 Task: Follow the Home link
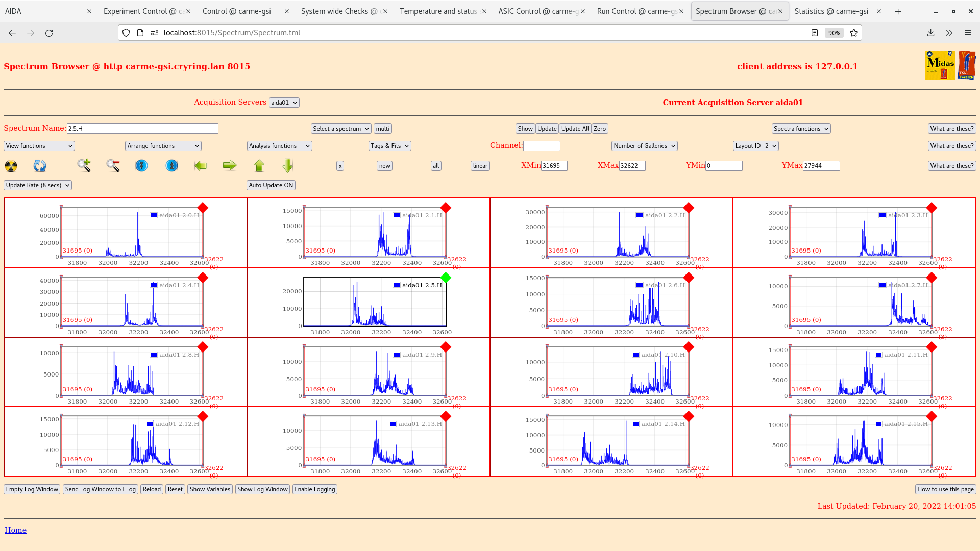[x=15, y=530]
